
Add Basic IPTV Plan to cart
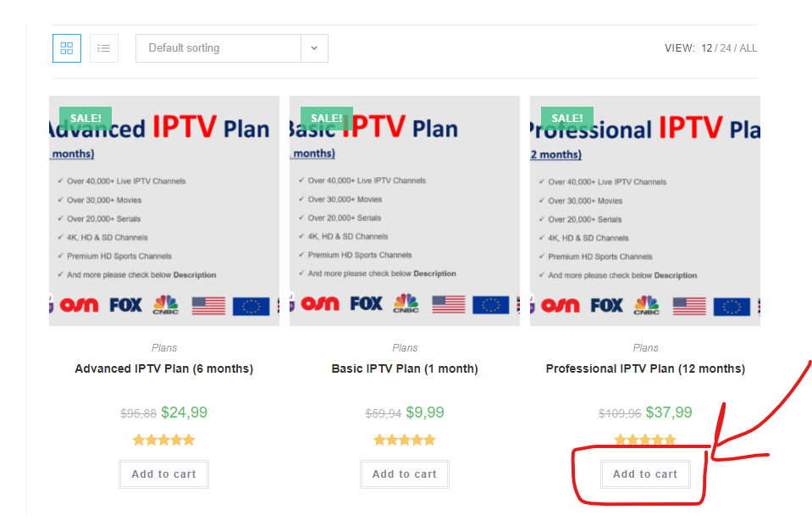tap(405, 474)
